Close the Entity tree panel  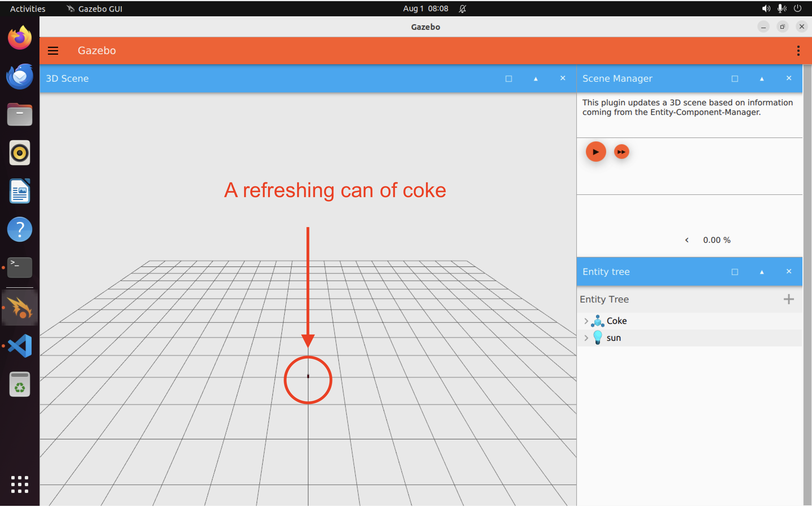789,271
